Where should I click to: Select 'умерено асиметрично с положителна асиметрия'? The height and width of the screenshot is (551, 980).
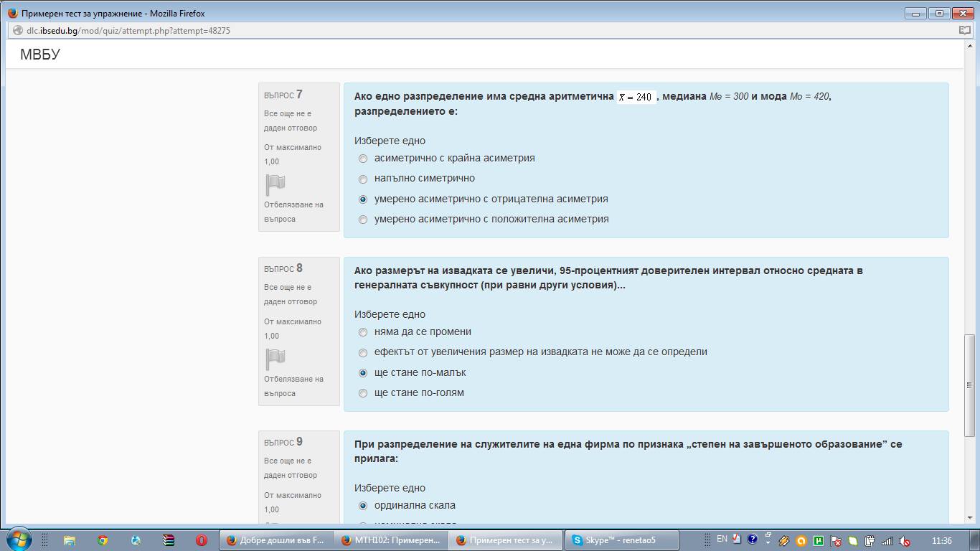pos(363,220)
